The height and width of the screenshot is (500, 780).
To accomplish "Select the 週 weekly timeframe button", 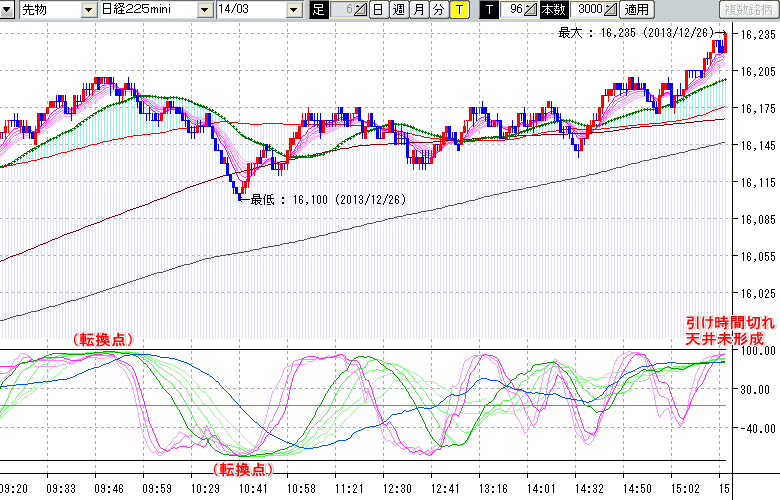I will (x=397, y=10).
